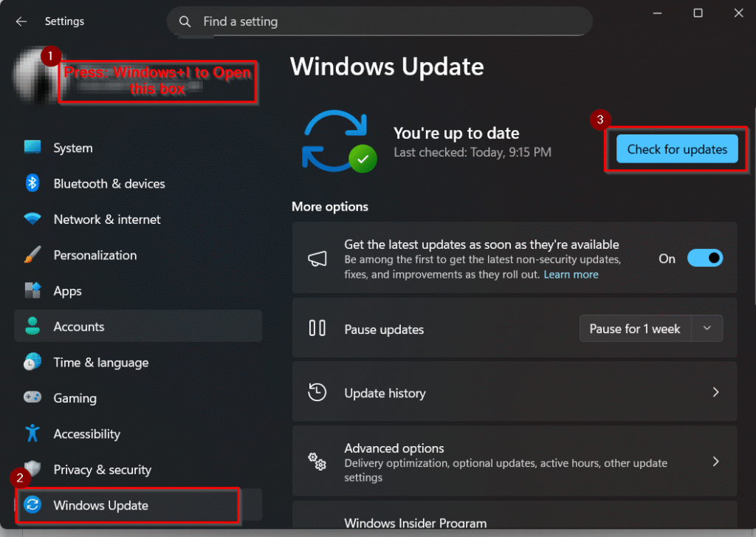Click the back arrow in Settings
The image size is (756, 537).
coord(21,21)
